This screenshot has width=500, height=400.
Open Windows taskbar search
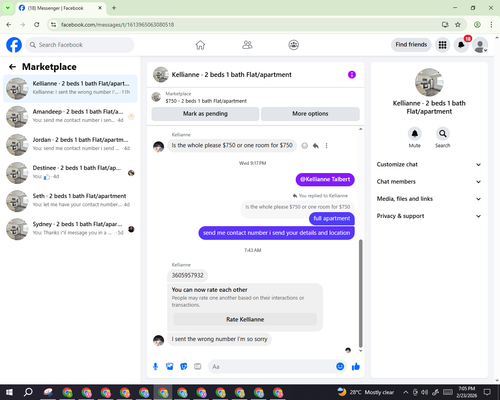(28, 392)
